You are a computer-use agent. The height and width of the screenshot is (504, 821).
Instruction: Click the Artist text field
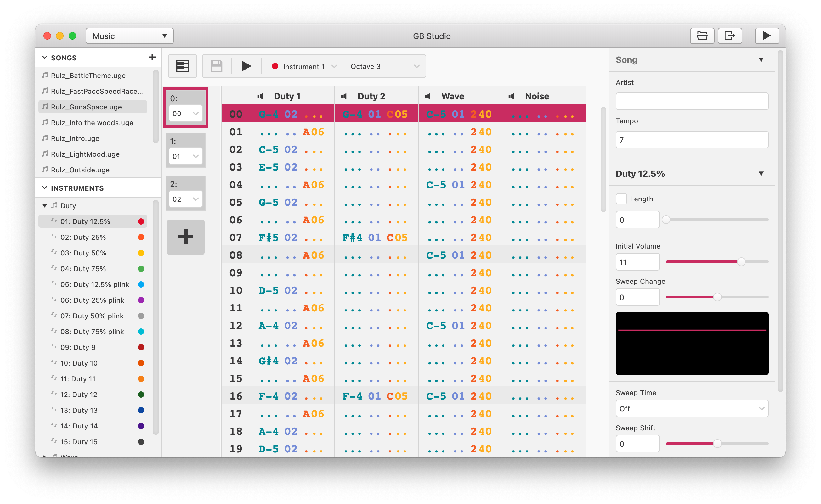(x=692, y=101)
